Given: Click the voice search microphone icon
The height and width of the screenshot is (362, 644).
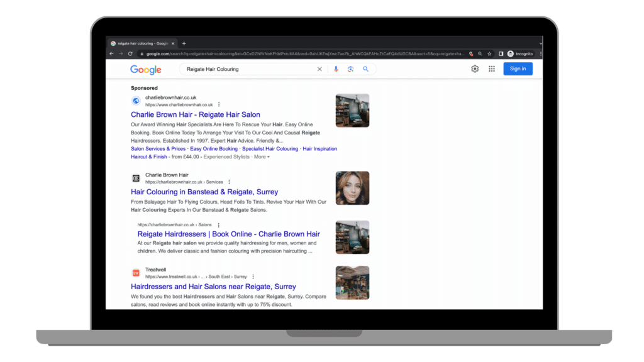Looking at the screenshot, I should point(336,69).
